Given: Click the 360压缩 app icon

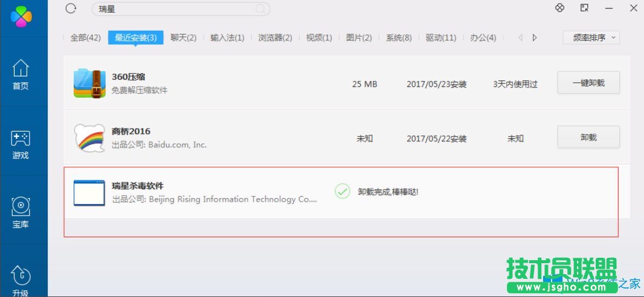Looking at the screenshot, I should coord(89,83).
